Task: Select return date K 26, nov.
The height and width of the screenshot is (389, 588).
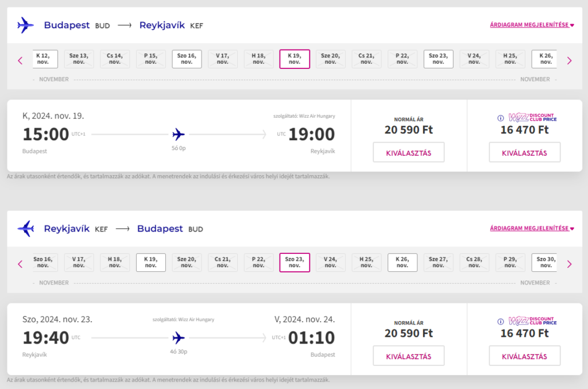Action: [x=403, y=262]
